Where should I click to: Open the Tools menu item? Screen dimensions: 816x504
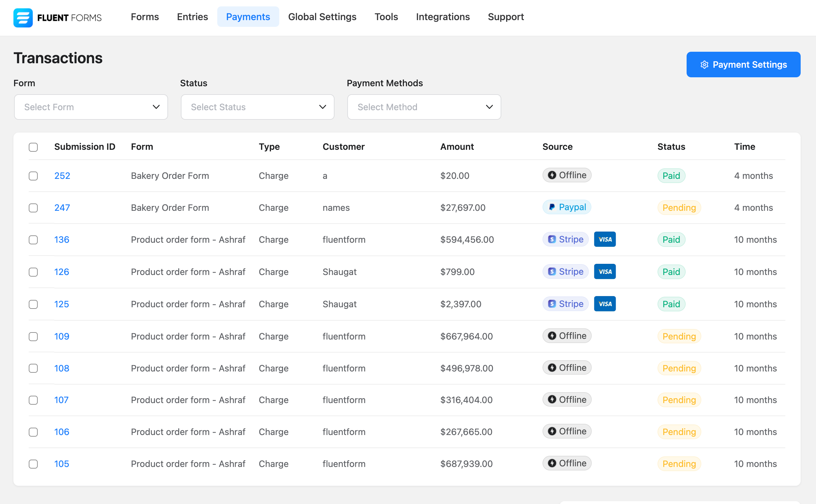(x=386, y=17)
